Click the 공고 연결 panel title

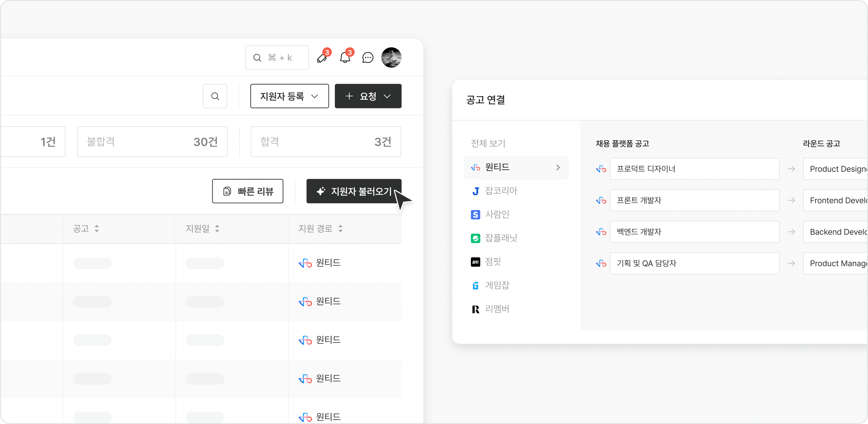click(486, 100)
